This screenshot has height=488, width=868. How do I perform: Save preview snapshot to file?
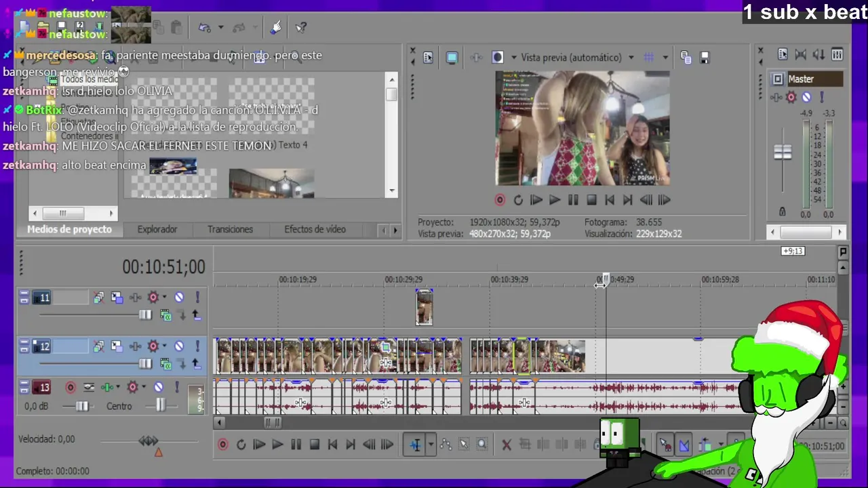pos(705,58)
